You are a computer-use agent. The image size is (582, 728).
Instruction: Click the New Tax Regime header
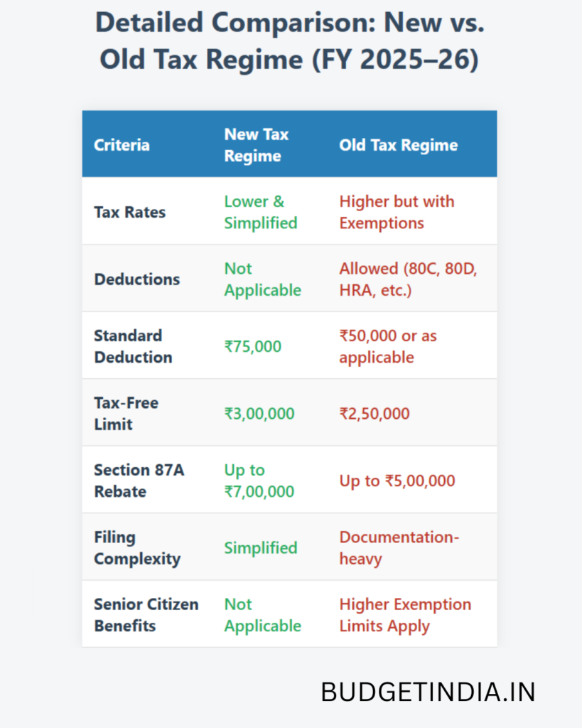tap(257, 145)
